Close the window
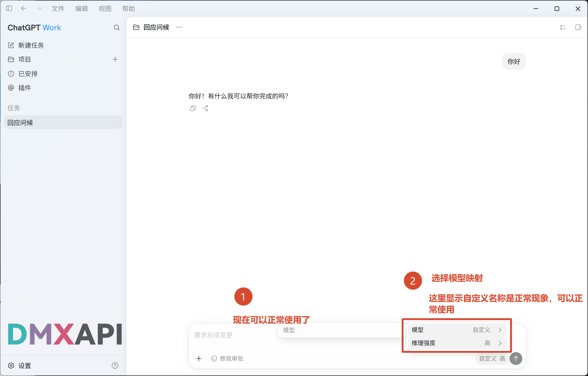 pos(578,9)
